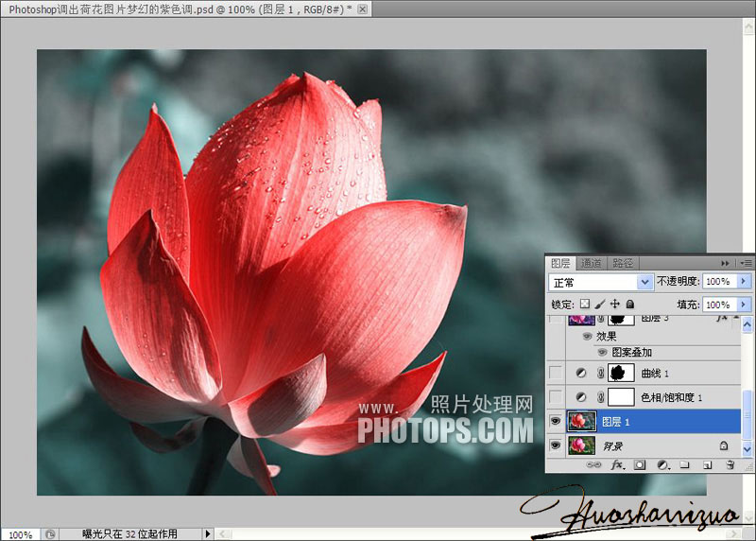Switch to 通道 channels tab
Image resolution: width=756 pixels, height=541 pixels.
click(x=592, y=263)
